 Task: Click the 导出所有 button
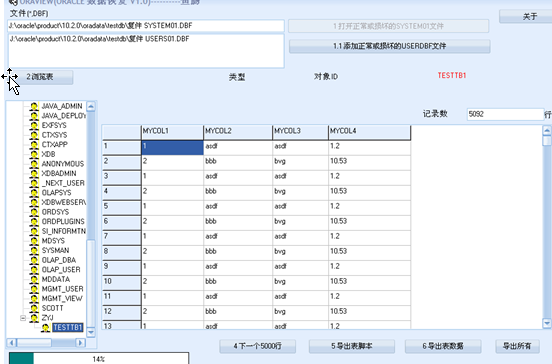click(x=517, y=346)
